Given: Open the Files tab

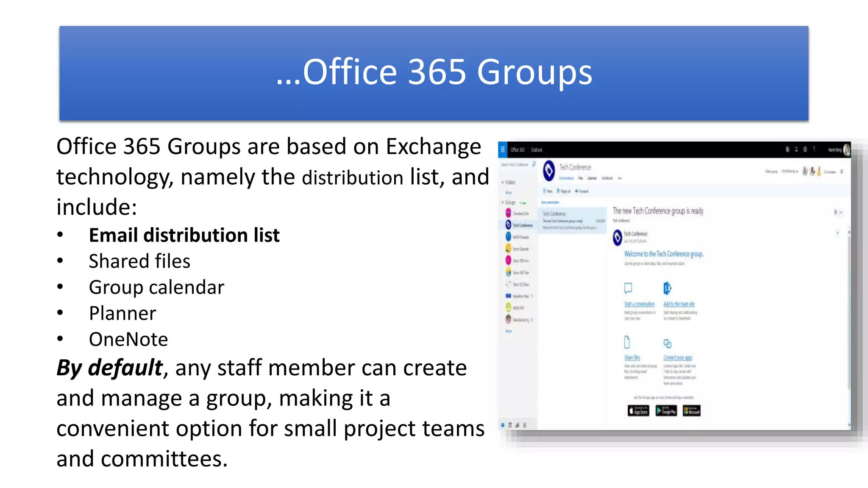Looking at the screenshot, I should [581, 178].
